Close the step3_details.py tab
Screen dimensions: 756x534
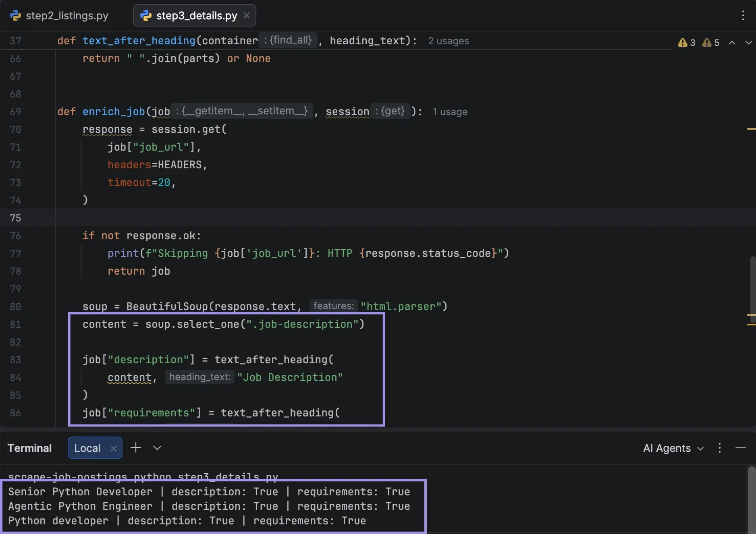247,15
